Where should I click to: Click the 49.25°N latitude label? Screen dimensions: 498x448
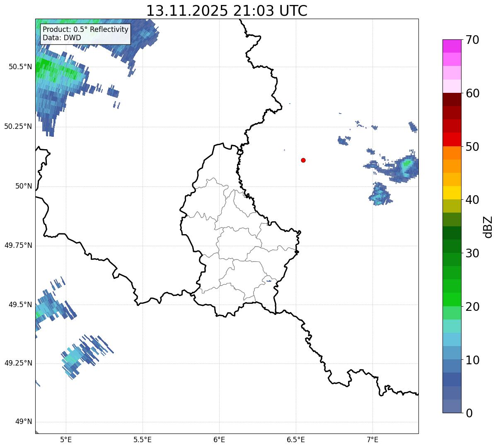[x=18, y=363]
